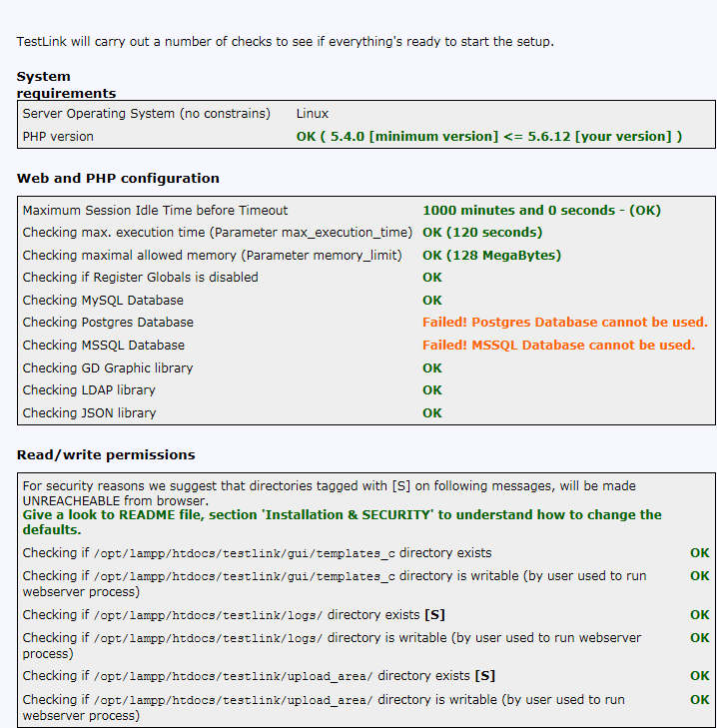
Task: Click OK for upload_area directory exists
Action: click(x=699, y=676)
